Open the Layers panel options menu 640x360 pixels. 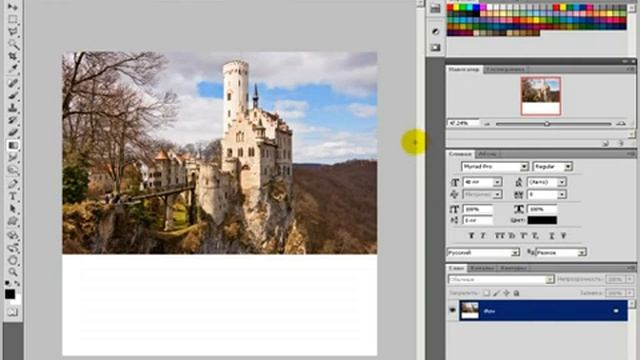tap(631, 268)
